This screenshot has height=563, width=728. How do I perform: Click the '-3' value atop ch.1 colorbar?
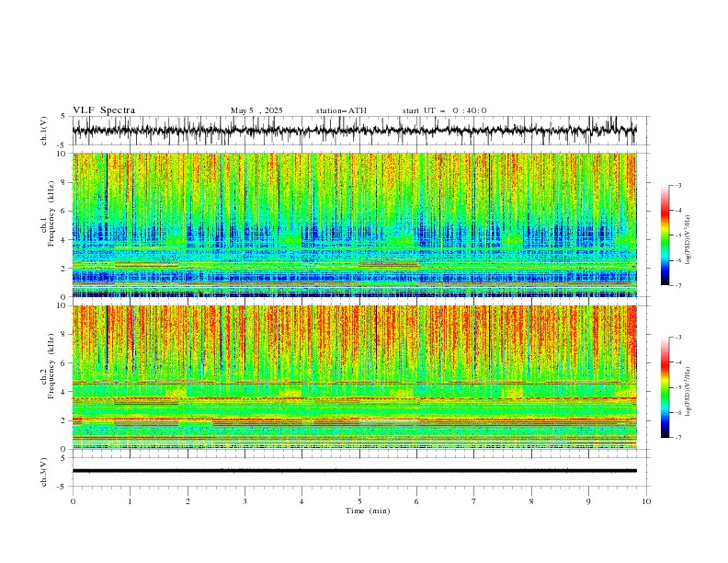pyautogui.click(x=677, y=185)
